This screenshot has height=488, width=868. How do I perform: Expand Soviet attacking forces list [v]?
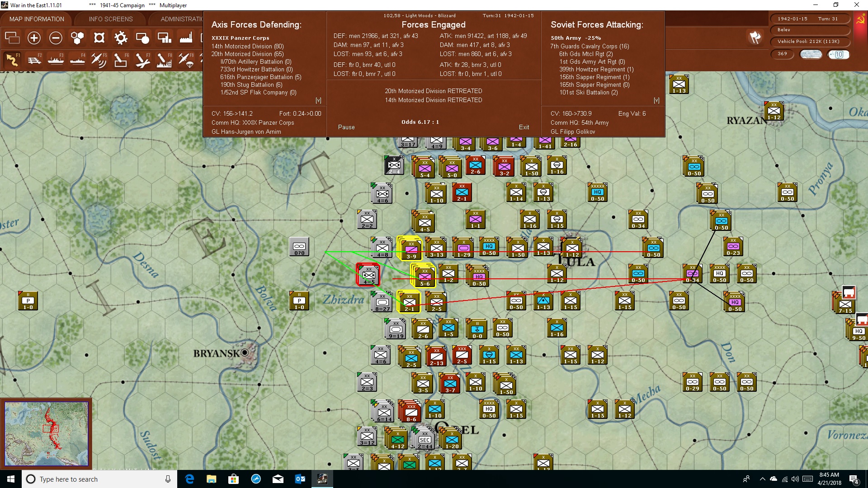656,100
